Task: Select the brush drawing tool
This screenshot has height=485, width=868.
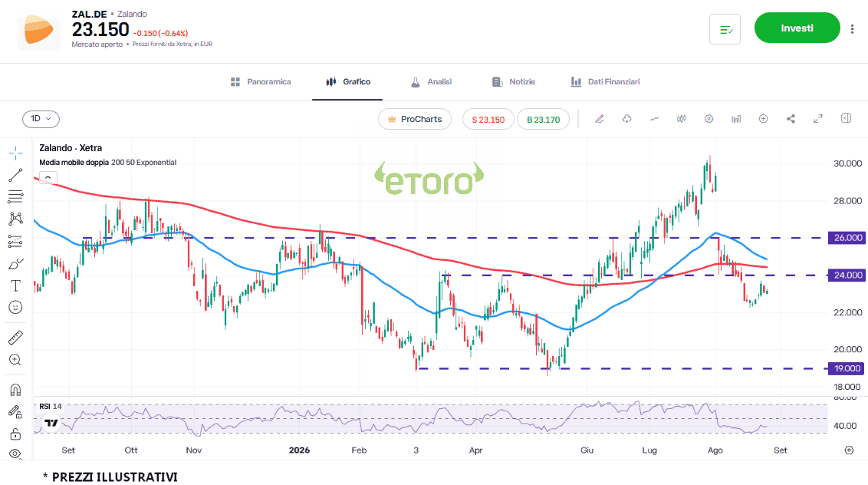Action: [x=15, y=264]
